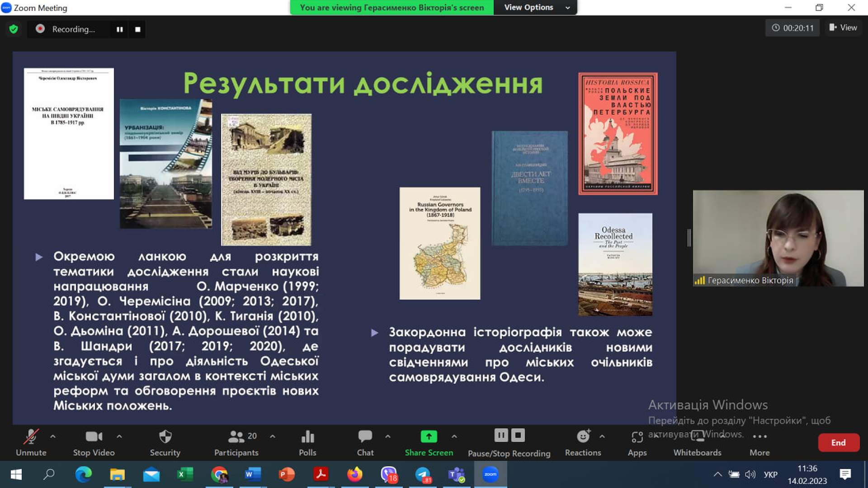Click the Zoom taskbar icon
Screen dimensions: 868x488
(491, 474)
